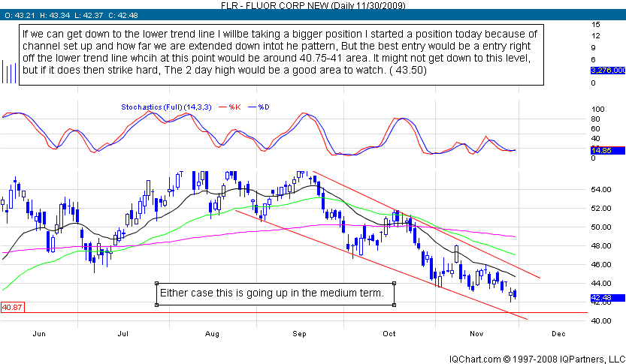626x364 pixels.
Task: Click the 46.00 price axis label
Action: point(601,264)
